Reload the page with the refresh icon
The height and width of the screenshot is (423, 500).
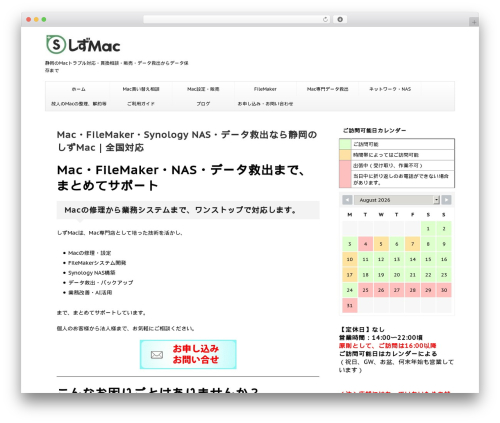point(325,20)
